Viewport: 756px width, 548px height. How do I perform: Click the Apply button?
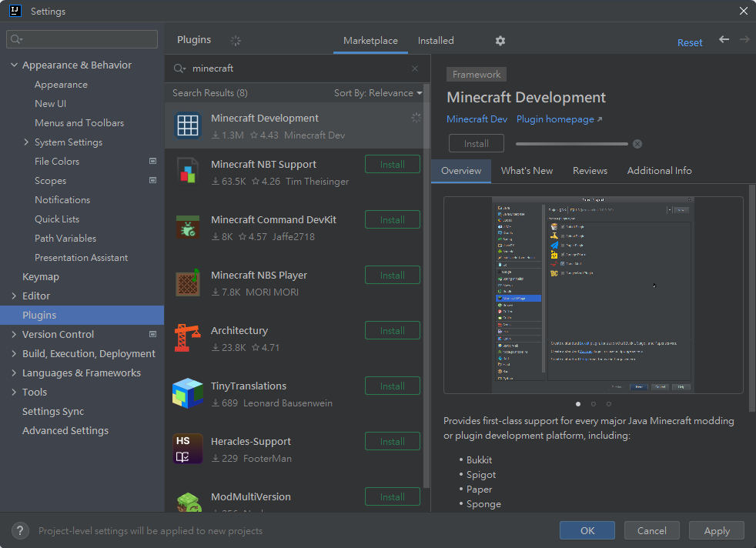coord(717,530)
